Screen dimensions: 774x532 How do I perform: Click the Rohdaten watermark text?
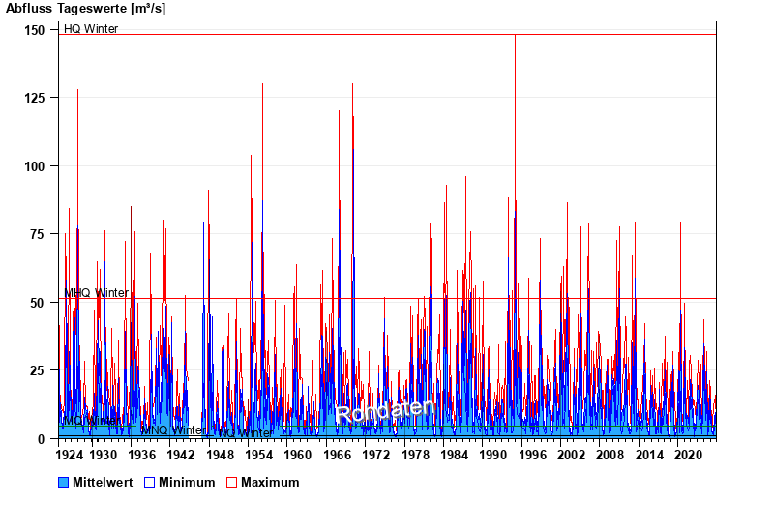(386, 410)
